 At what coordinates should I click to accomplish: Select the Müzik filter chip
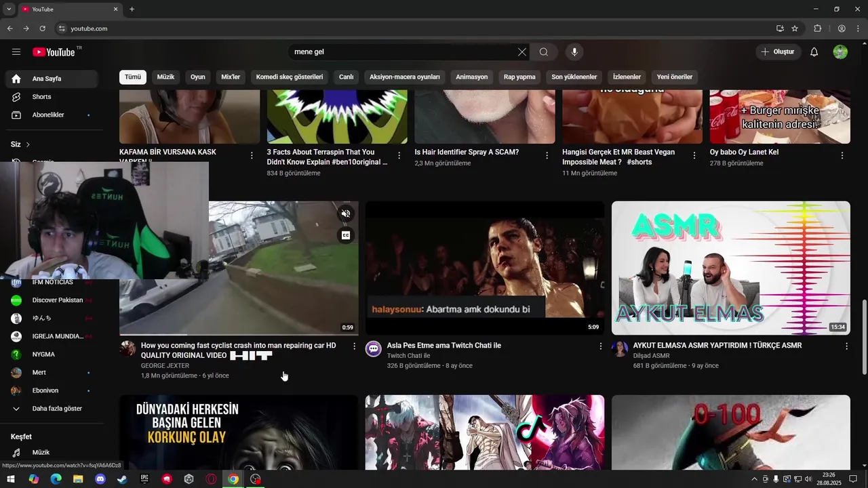(x=166, y=77)
